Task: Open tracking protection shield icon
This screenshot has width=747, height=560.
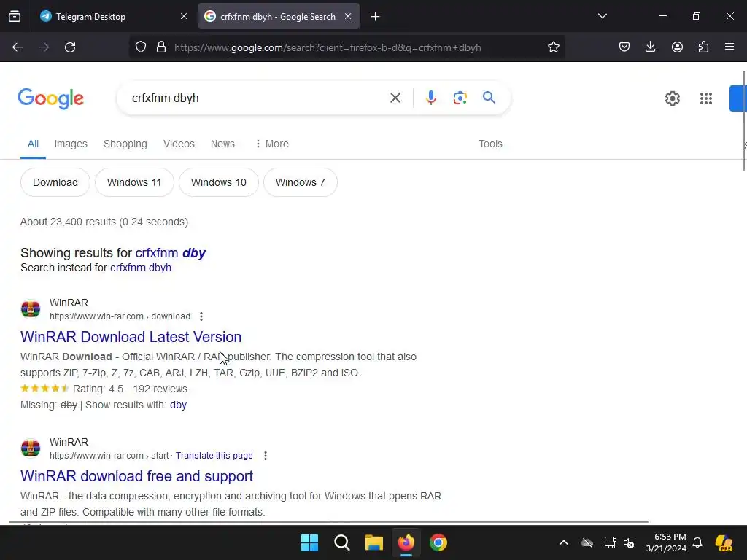Action: [141, 47]
